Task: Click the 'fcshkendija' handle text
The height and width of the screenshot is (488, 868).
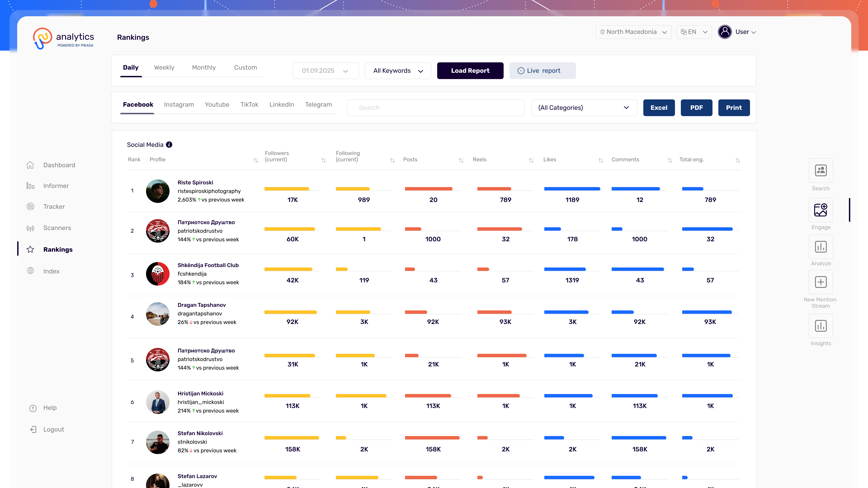Action: (192, 274)
